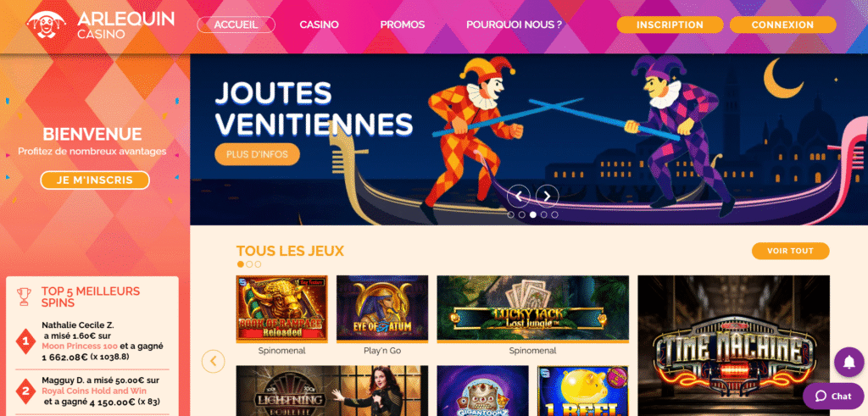
Task: Click the Inscription button
Action: coord(670,25)
